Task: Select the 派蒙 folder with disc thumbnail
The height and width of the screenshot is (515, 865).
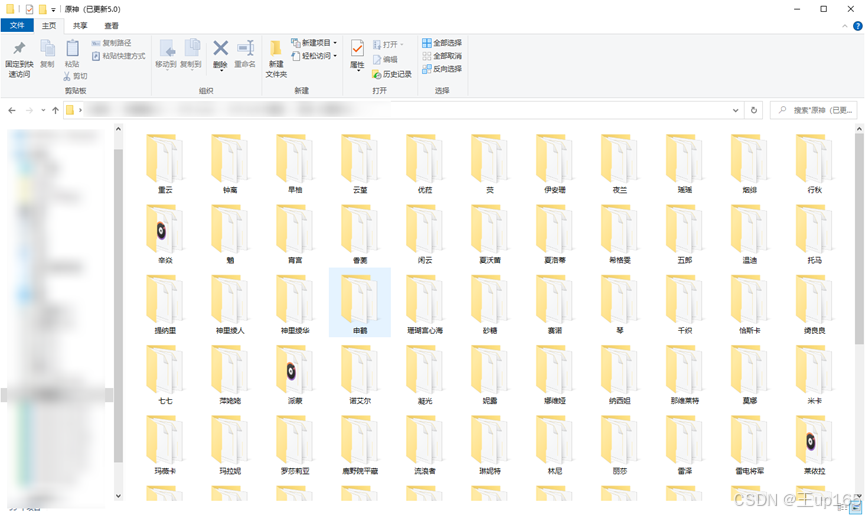Action: click(295, 374)
